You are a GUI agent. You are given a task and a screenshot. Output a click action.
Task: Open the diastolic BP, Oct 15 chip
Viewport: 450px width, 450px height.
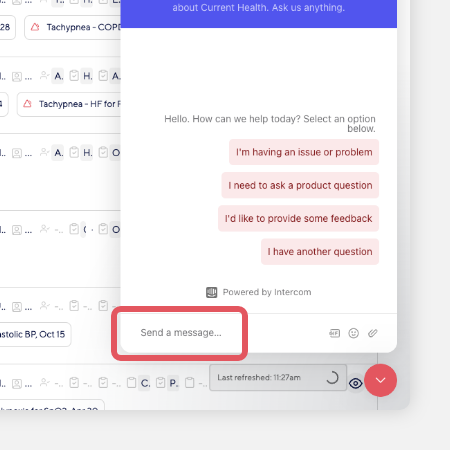tap(35, 334)
